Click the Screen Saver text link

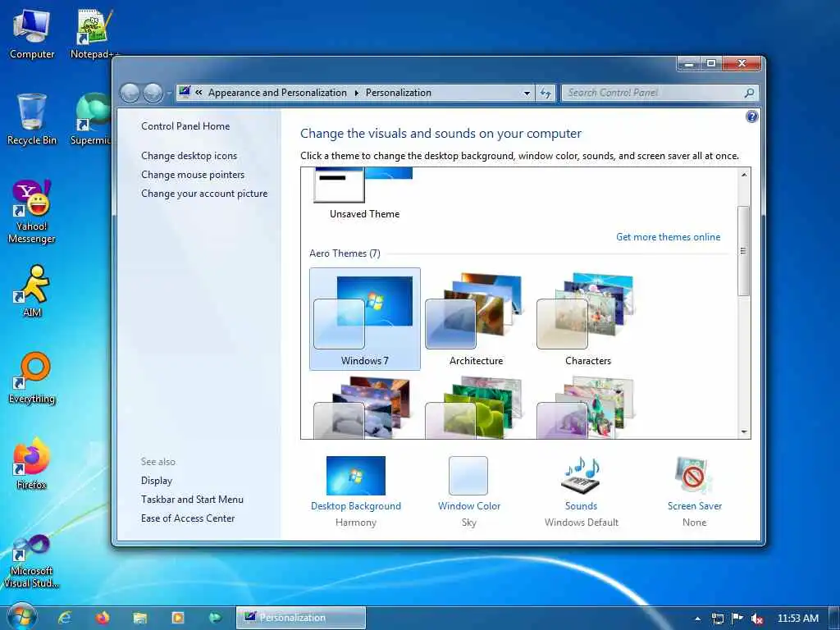click(x=694, y=505)
